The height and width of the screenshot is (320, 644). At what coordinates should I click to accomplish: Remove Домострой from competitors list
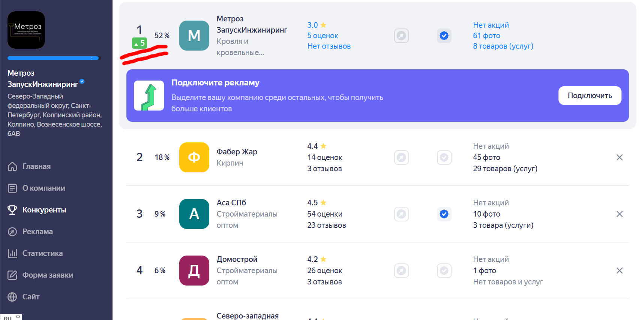pyautogui.click(x=620, y=271)
